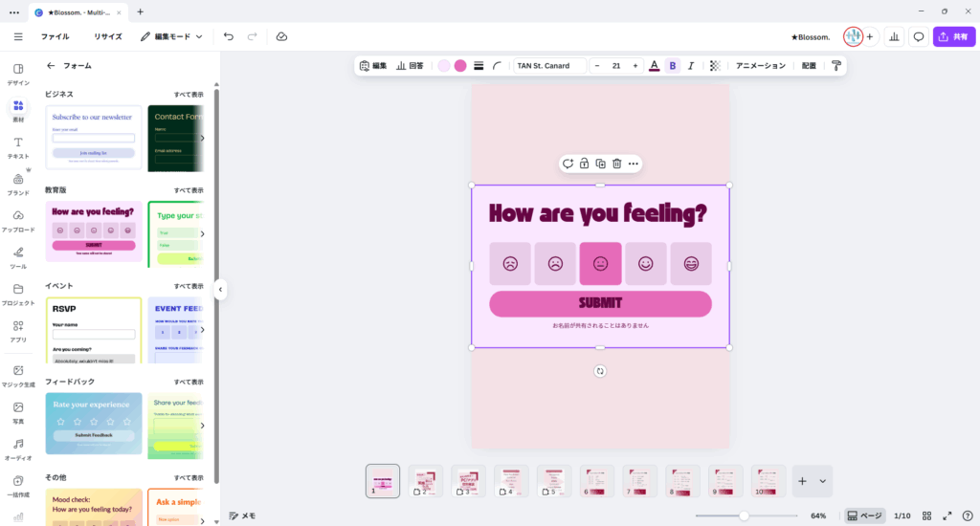Delete the selected form with trash icon
Screen dimensions: 980x526
(x=616, y=164)
